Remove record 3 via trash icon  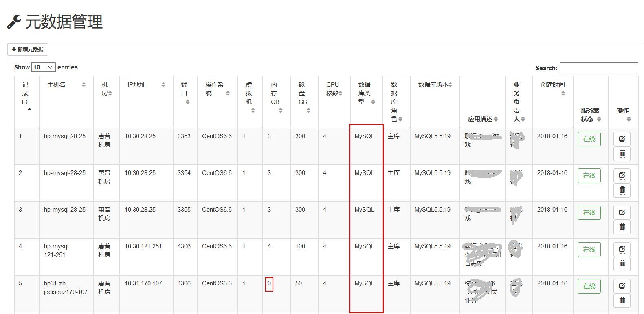click(x=622, y=227)
